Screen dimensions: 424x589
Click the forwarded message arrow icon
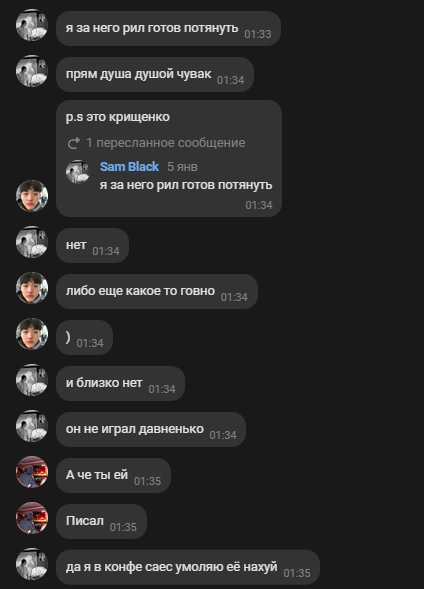pos(74,143)
